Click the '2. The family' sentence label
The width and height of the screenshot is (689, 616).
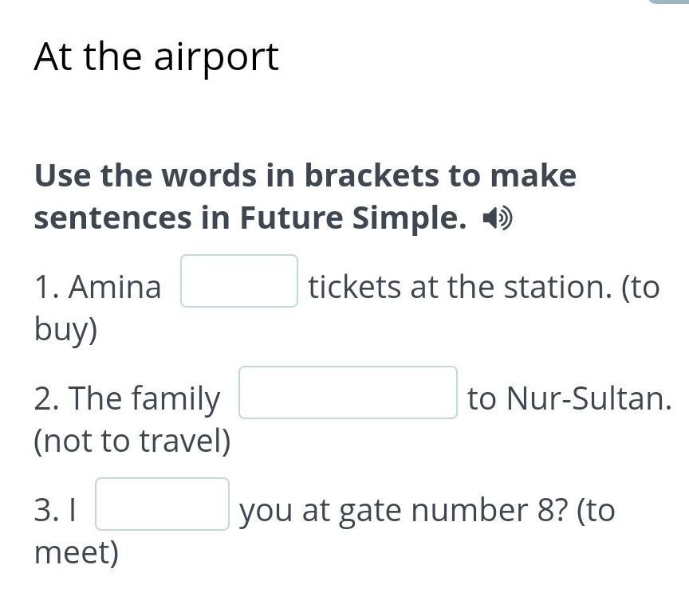click(x=127, y=398)
